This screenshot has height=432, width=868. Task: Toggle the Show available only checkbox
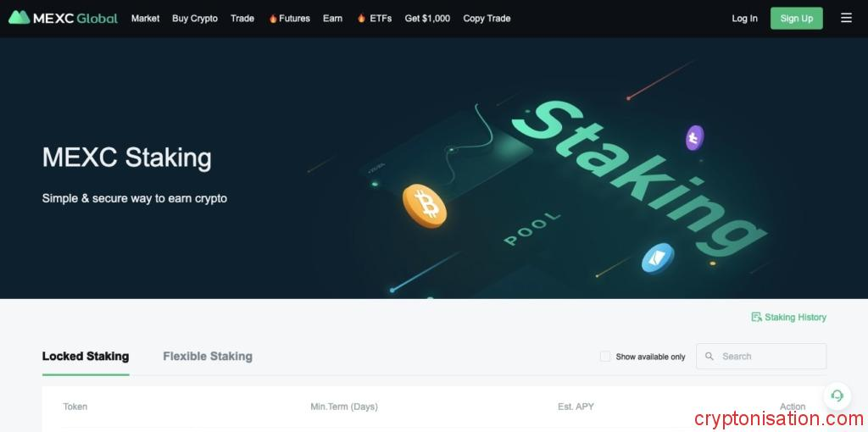click(x=605, y=357)
